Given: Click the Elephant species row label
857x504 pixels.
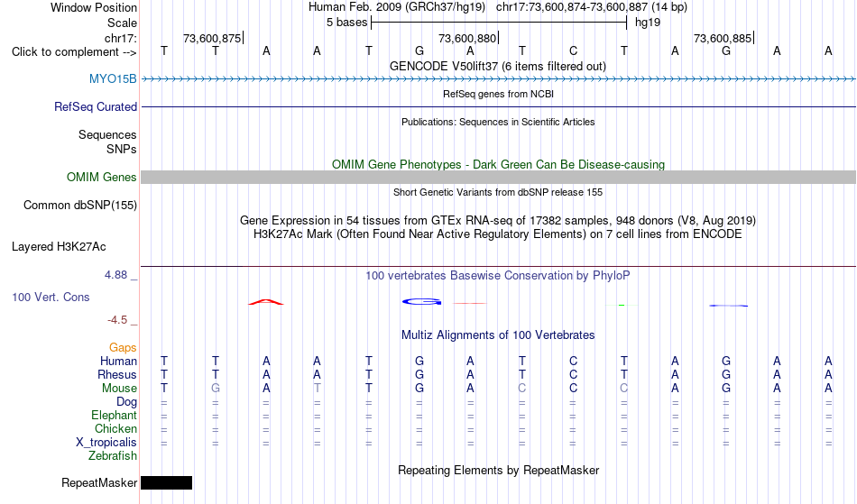Looking at the screenshot, I should tap(115, 416).
